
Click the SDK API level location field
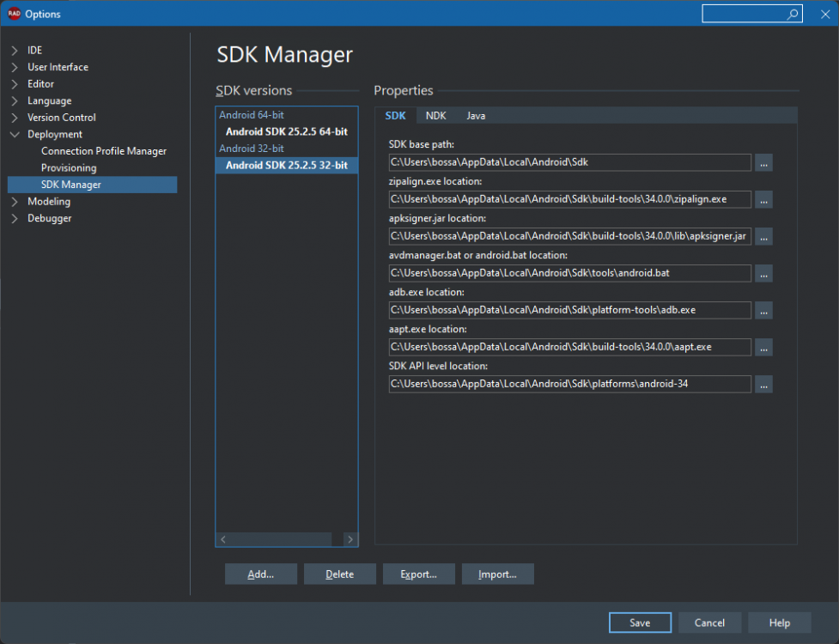(570, 384)
